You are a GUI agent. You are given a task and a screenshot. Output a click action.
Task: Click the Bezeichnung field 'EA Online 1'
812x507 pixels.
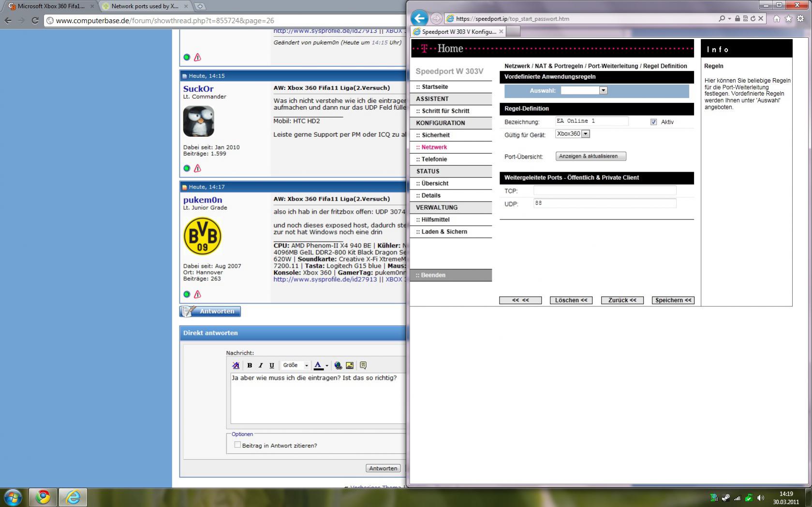pyautogui.click(x=592, y=121)
